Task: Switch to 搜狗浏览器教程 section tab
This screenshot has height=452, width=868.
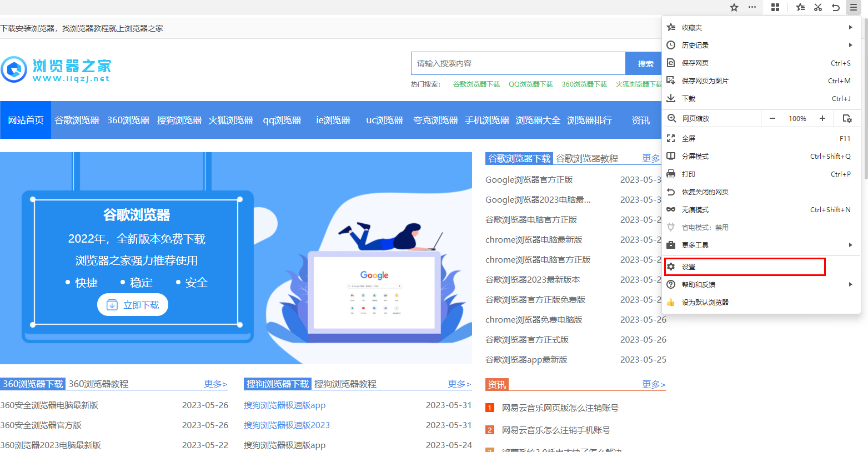Action: click(x=345, y=384)
